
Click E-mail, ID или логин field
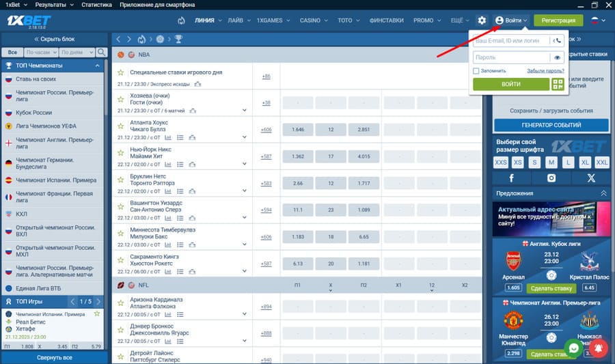[511, 40]
